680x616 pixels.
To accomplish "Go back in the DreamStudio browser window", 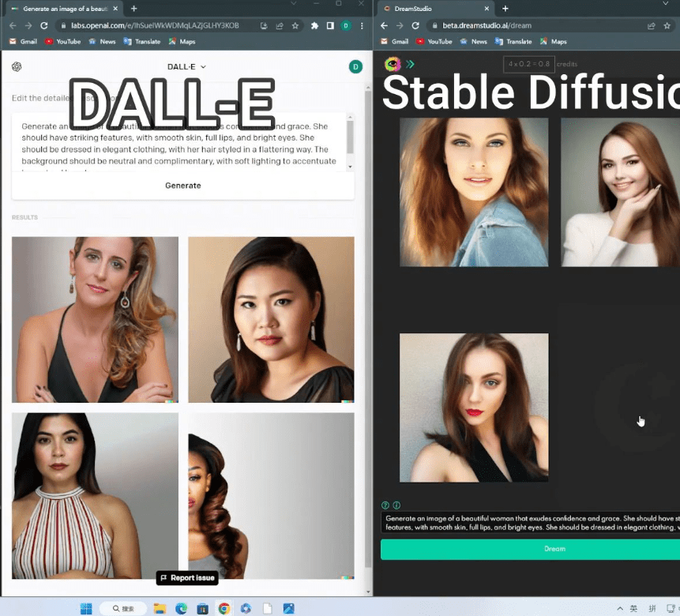I will (385, 25).
